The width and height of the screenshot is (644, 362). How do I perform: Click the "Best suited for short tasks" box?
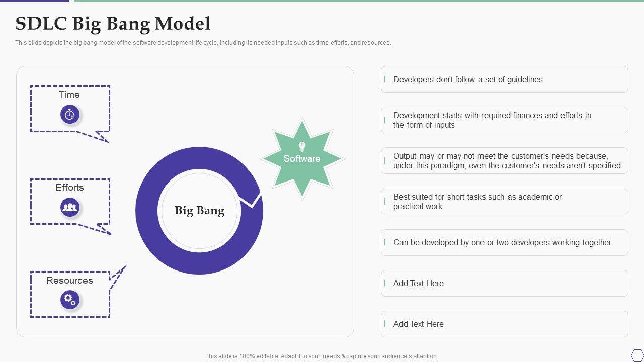point(504,202)
